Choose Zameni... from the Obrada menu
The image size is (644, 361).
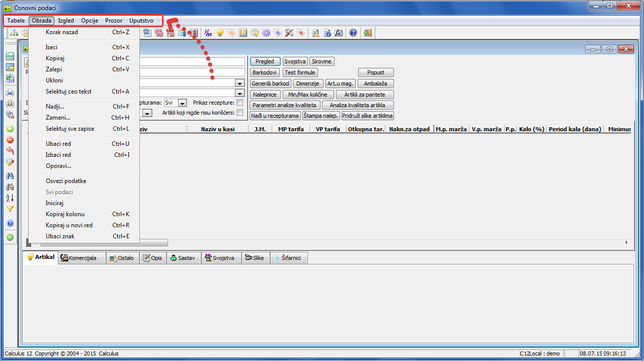click(58, 118)
